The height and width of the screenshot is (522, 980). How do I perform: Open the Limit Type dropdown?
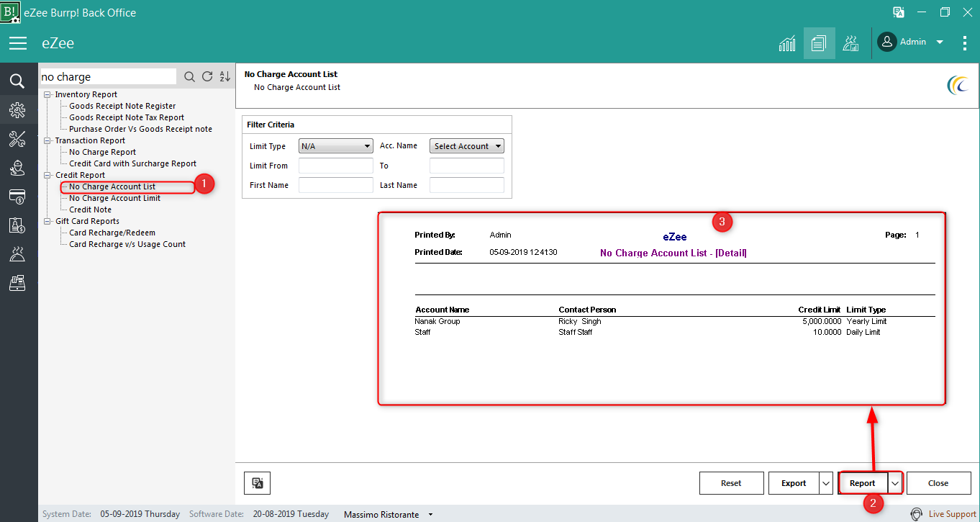pos(336,146)
